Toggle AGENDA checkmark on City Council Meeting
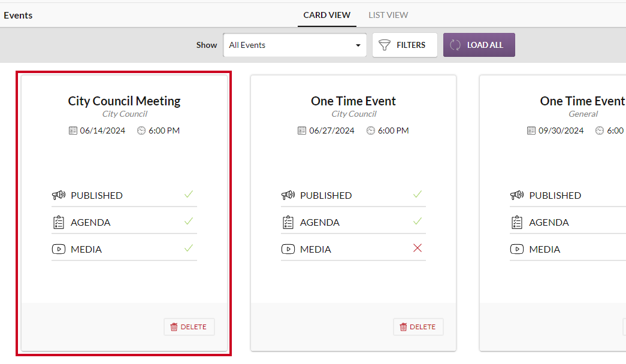The height and width of the screenshot is (364, 626). coord(189,221)
